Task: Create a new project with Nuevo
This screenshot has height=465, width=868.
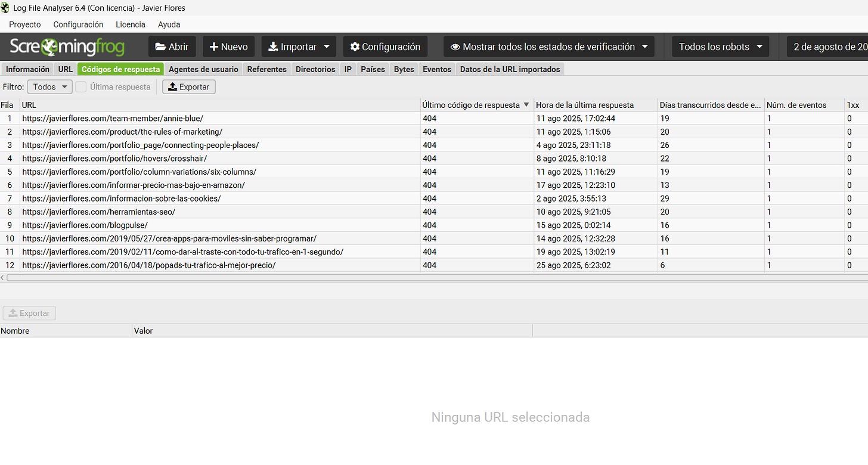Action: pos(229,46)
